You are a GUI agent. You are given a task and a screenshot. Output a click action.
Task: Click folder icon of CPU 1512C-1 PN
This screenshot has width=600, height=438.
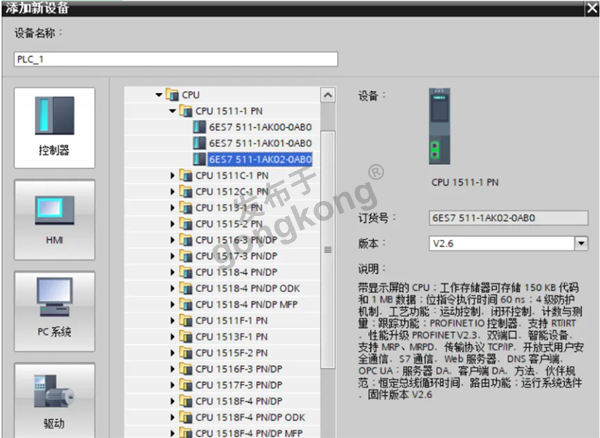[186, 191]
